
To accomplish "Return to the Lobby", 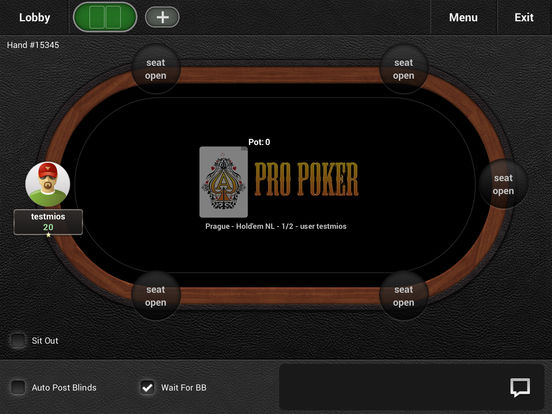I will point(34,17).
